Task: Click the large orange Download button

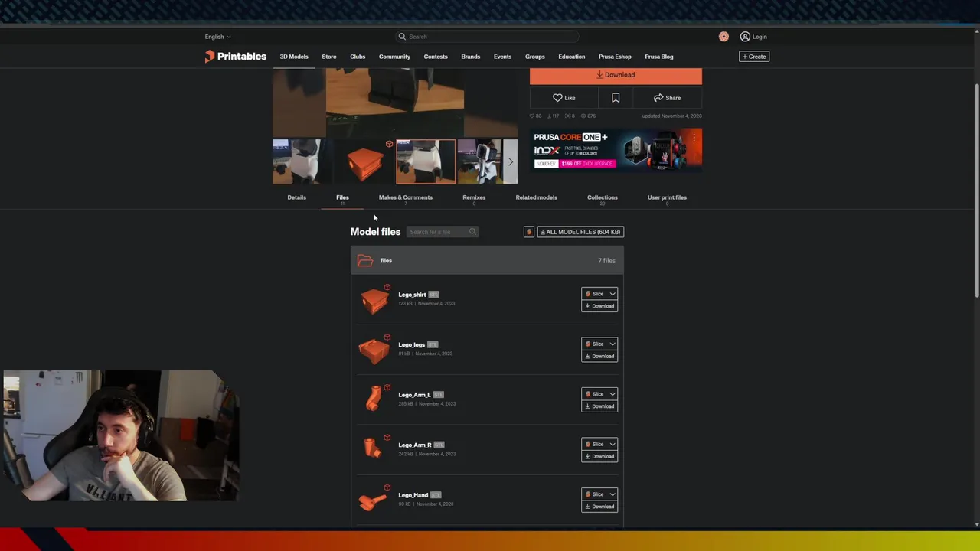Action: point(616,75)
